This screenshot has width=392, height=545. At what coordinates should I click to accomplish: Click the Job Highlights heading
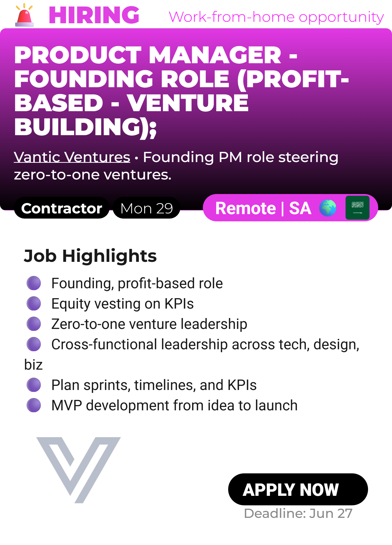coord(90,256)
